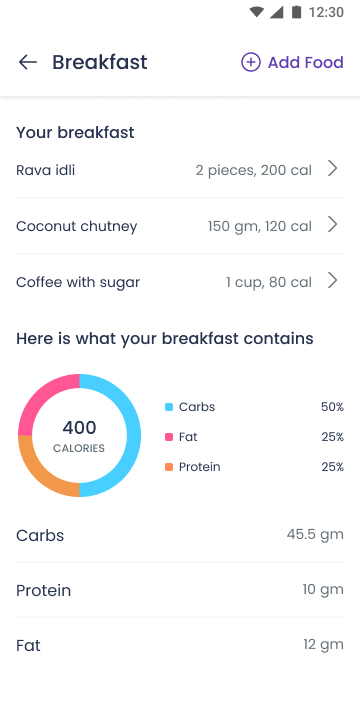
Task: Click the blue Carbs legend swatch
Action: 169,407
